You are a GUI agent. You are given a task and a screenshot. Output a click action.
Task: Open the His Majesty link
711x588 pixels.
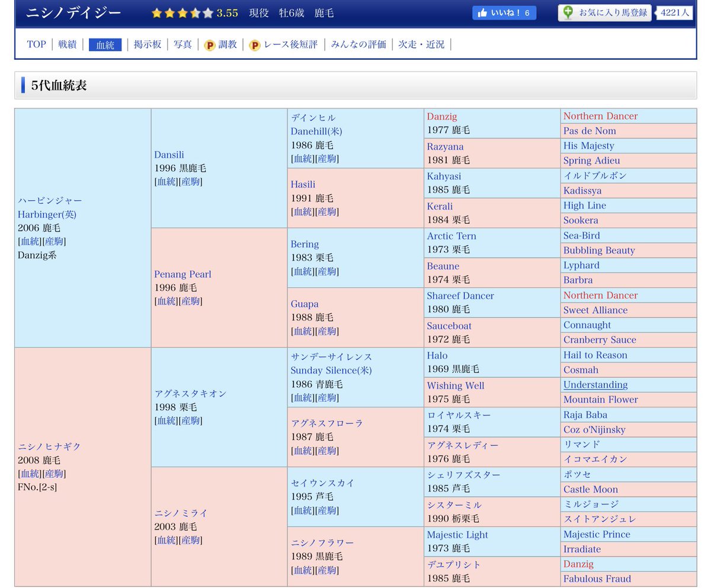click(589, 146)
